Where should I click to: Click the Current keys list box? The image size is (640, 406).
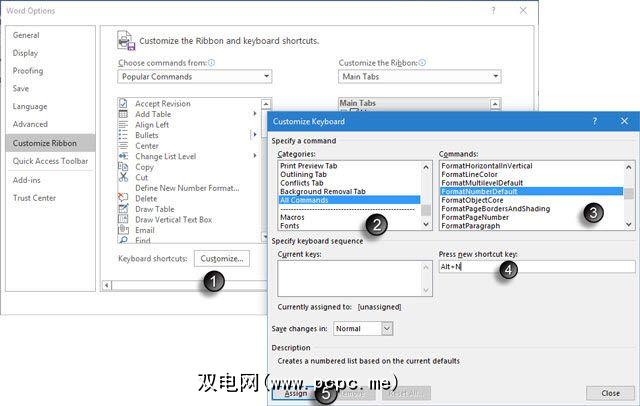click(355, 278)
